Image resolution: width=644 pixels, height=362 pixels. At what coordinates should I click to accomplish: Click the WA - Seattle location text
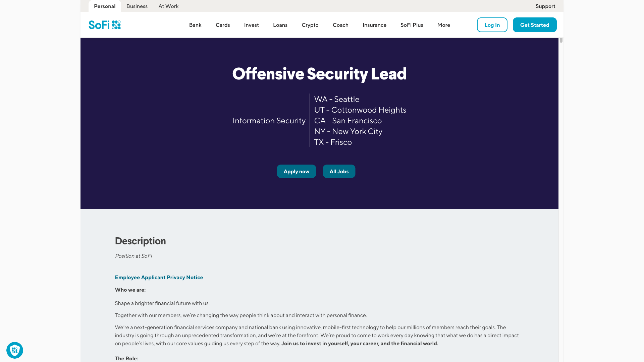pyautogui.click(x=336, y=99)
